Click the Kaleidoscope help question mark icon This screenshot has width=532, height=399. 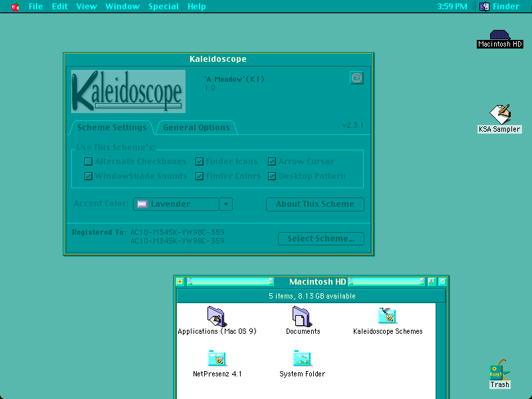pyautogui.click(x=356, y=78)
